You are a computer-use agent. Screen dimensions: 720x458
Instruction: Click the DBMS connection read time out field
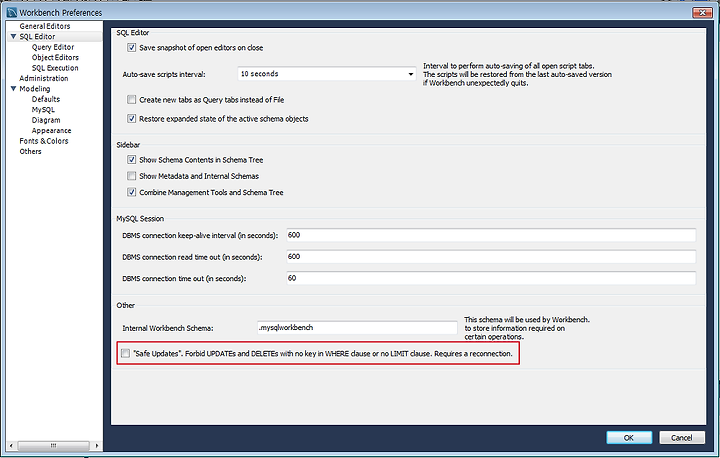[x=491, y=257]
